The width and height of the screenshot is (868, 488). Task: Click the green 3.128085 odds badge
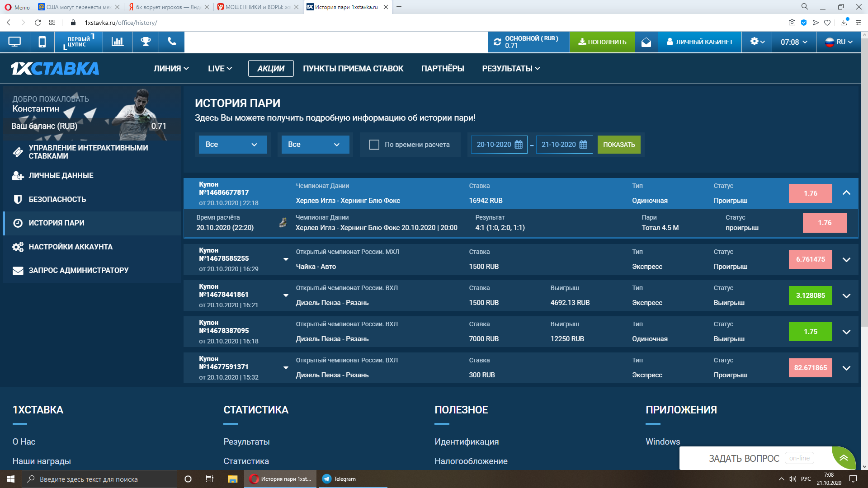[810, 296]
